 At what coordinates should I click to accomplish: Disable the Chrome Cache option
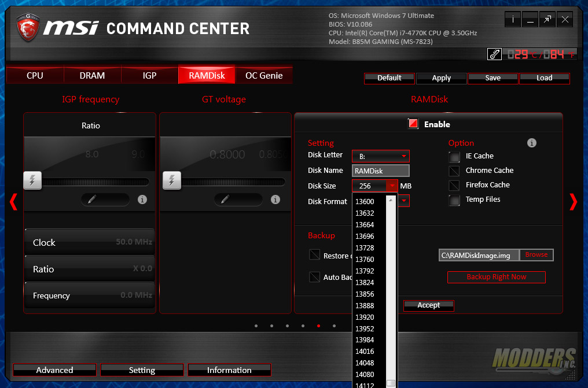pyautogui.click(x=454, y=171)
